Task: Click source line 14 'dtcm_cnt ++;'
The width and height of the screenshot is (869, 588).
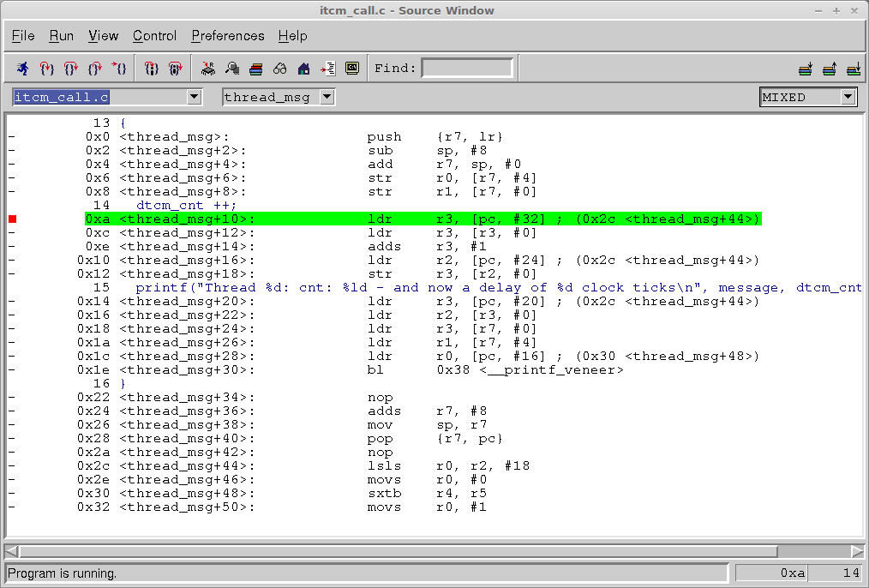Action: click(186, 206)
